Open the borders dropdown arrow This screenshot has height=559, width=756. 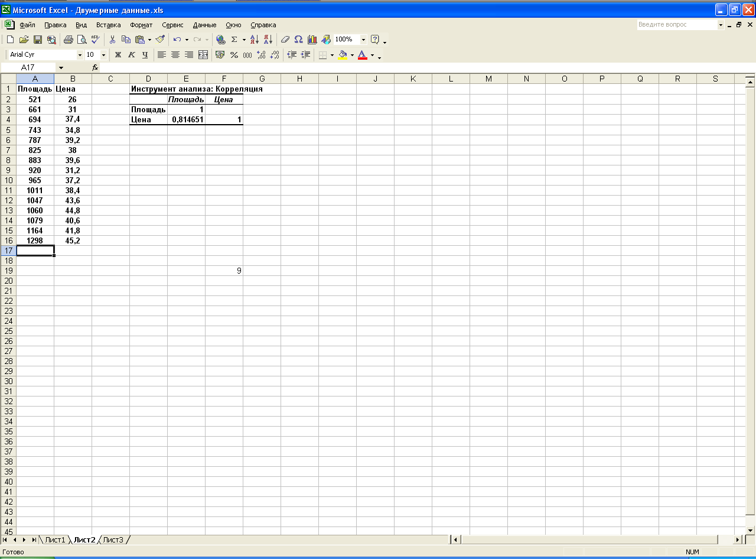pos(332,55)
